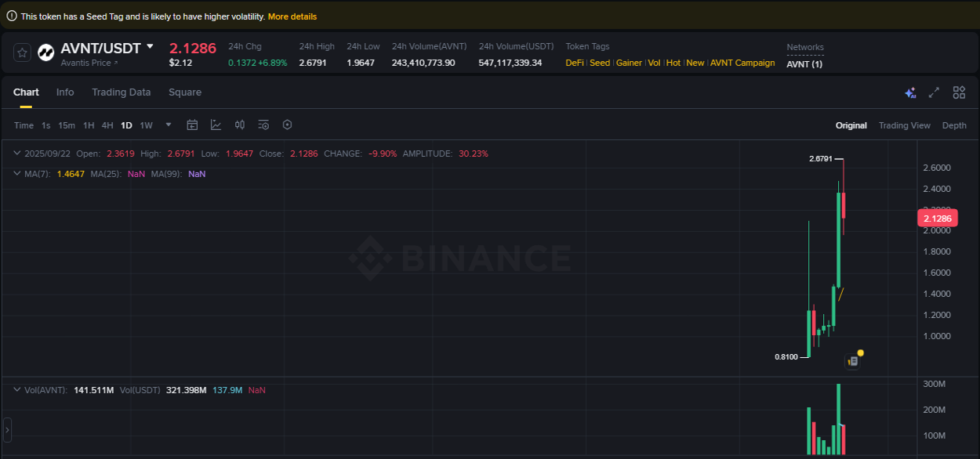Click the order marker icon on the chart
The width and height of the screenshot is (980, 459).
[853, 360]
